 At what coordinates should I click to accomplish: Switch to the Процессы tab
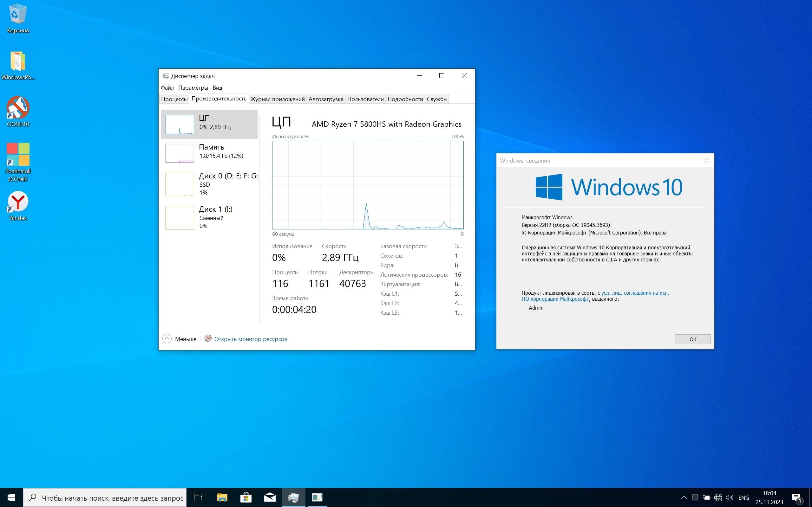tap(174, 99)
